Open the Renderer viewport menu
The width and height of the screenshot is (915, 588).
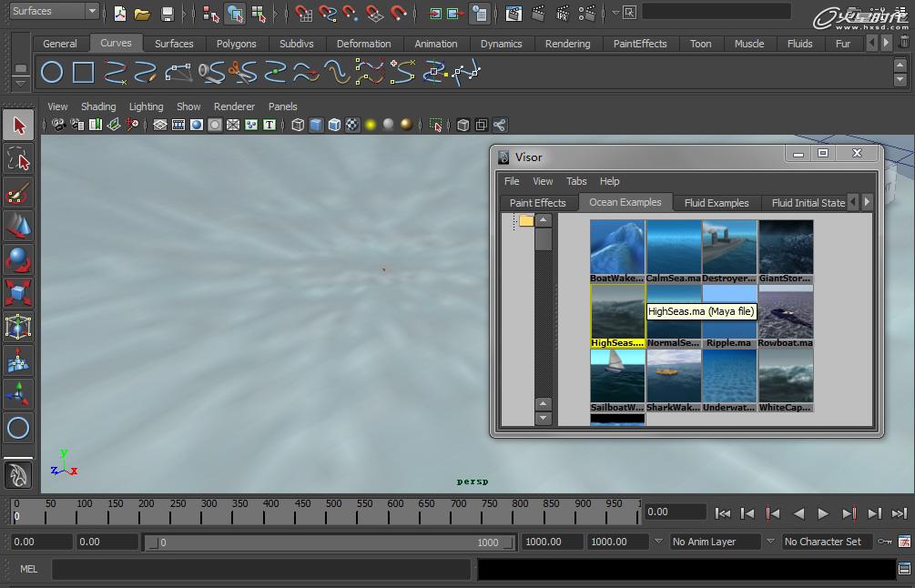coord(234,106)
